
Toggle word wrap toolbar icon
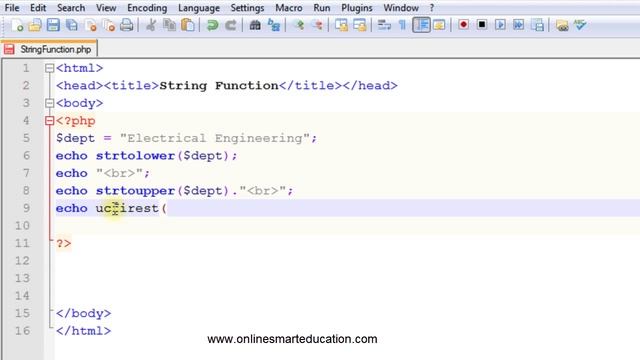[x=384, y=25]
